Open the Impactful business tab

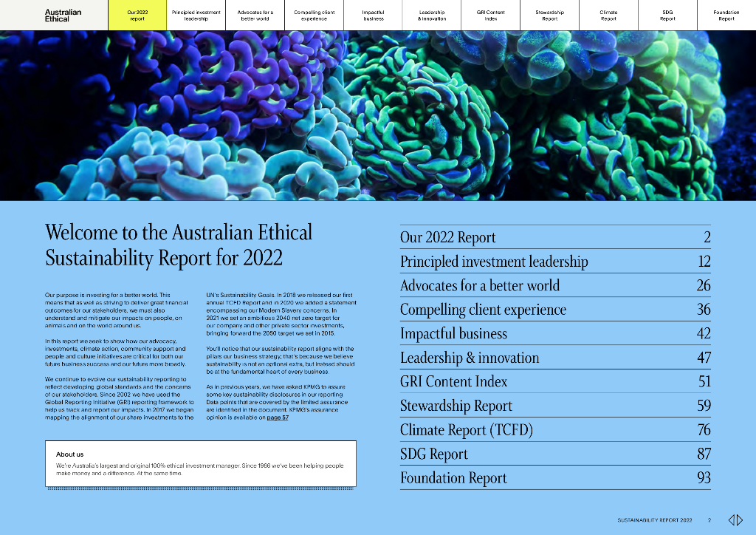coord(373,16)
